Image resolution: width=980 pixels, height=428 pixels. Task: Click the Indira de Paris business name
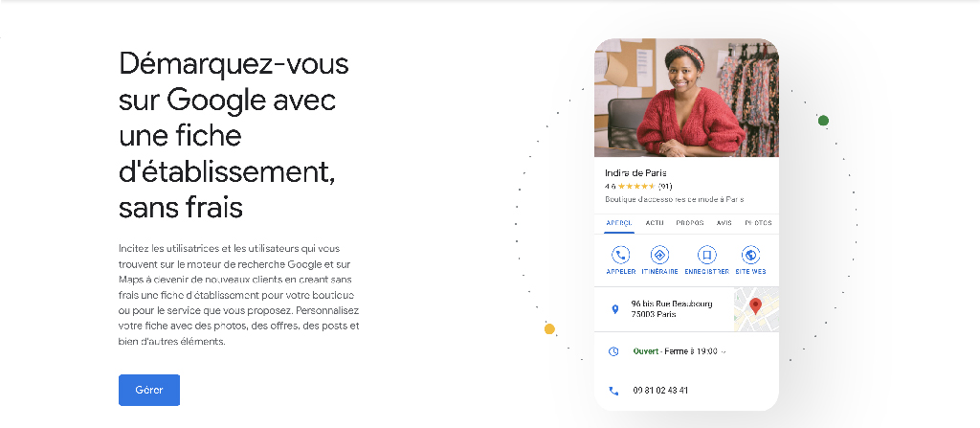point(635,173)
